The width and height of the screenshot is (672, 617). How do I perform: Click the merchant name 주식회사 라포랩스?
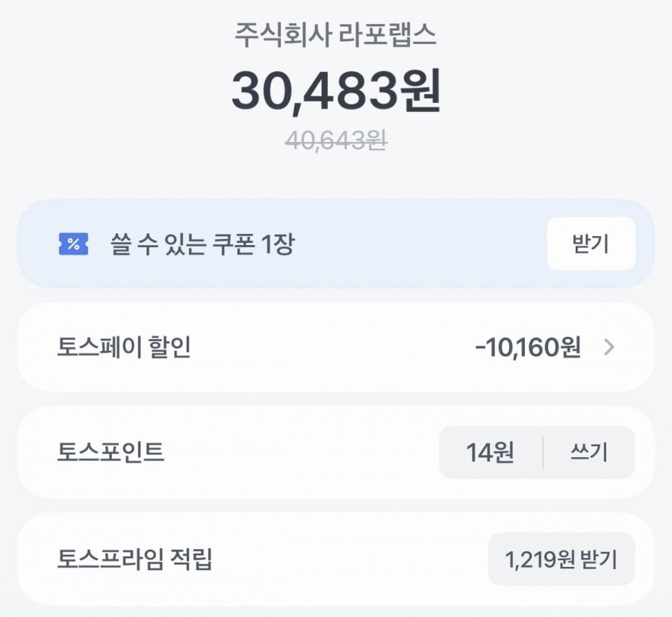click(335, 37)
